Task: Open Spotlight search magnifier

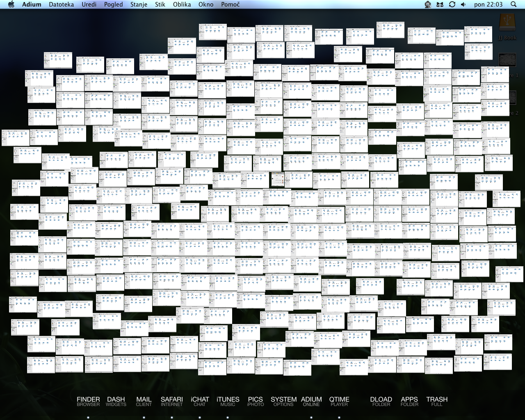Action: click(514, 5)
